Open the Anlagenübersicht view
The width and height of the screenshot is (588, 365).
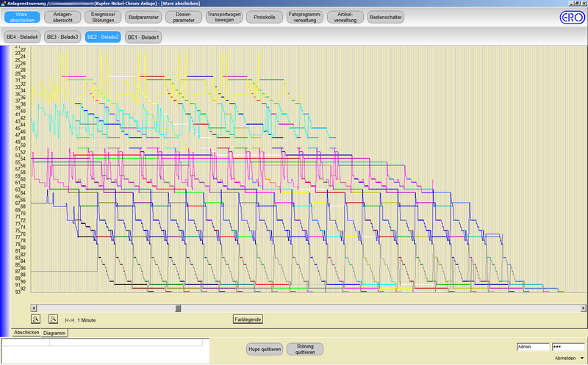pos(62,17)
